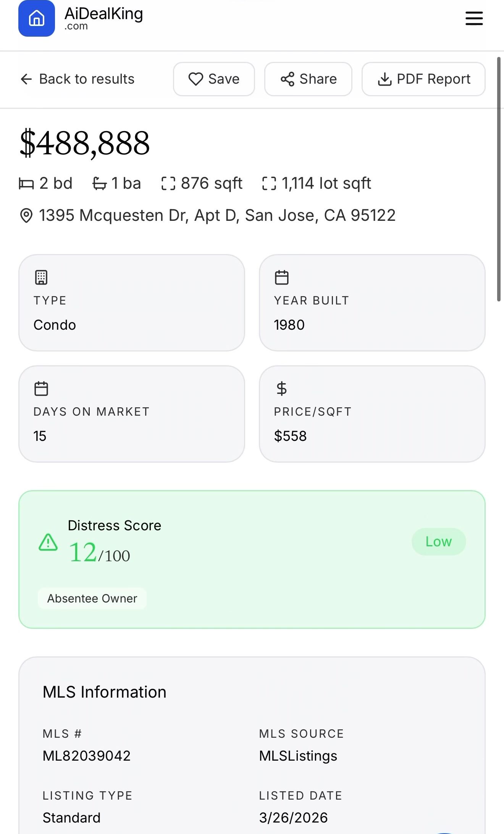
Task: Click the bathtub icon next to 1 ba
Action: [99, 183]
